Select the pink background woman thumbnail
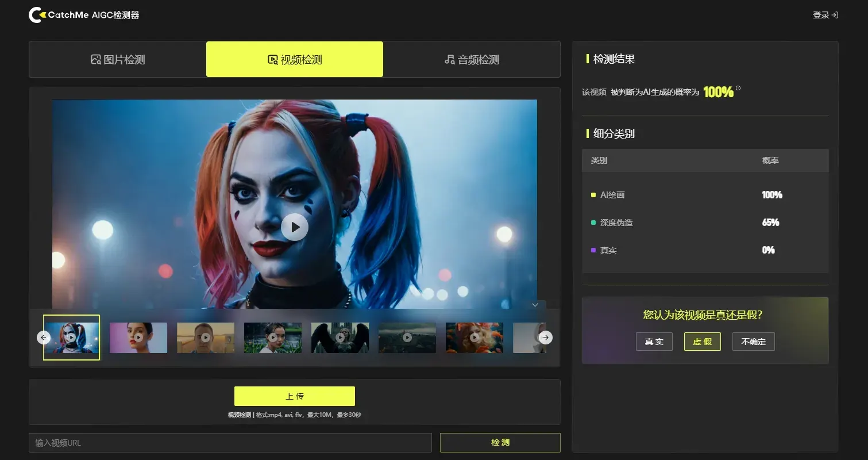This screenshot has width=868, height=460. [138, 338]
